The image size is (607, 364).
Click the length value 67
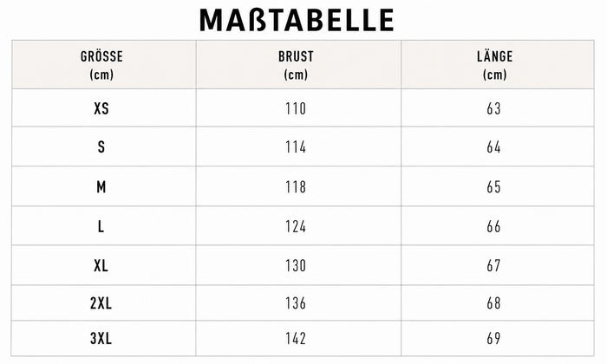pos(494,266)
